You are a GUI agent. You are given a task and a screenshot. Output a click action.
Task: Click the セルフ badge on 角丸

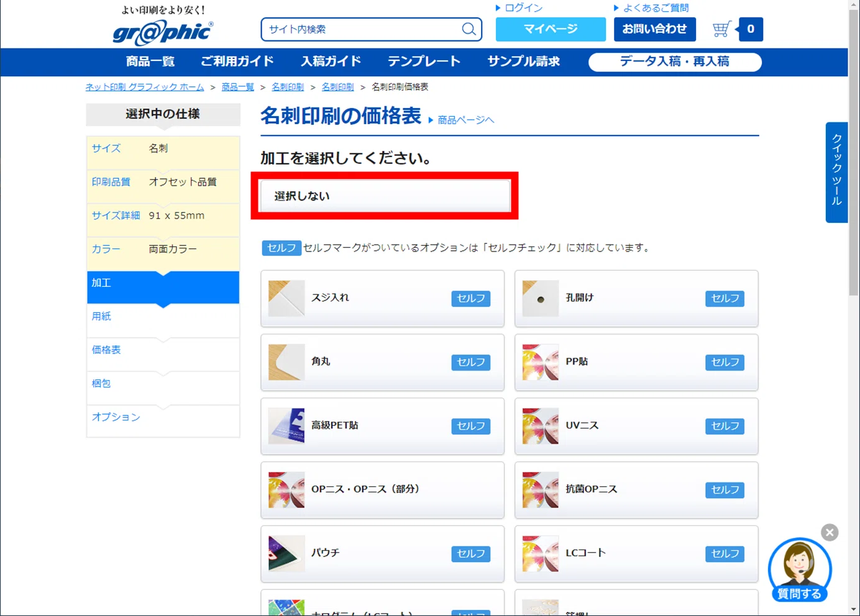pyautogui.click(x=470, y=363)
